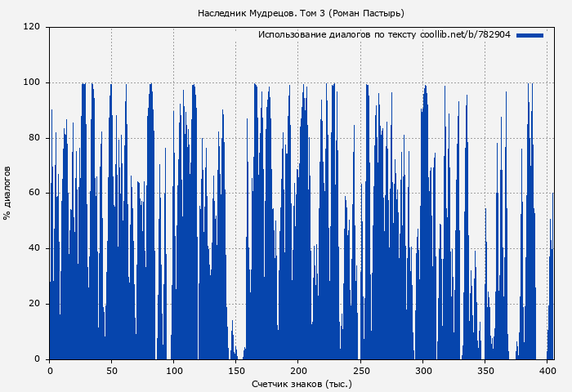Image resolution: width=572 pixels, height=392 pixels.
Task: Click the 80 tick label on y-axis
Action: click(34, 138)
